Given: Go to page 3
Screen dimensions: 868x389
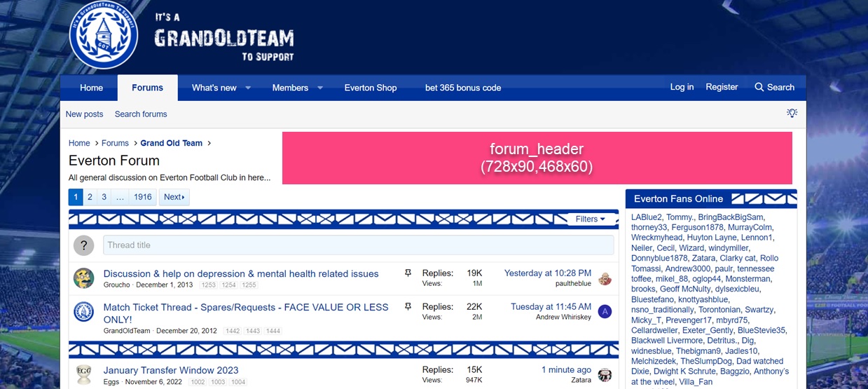Looking at the screenshot, I should click(104, 197).
